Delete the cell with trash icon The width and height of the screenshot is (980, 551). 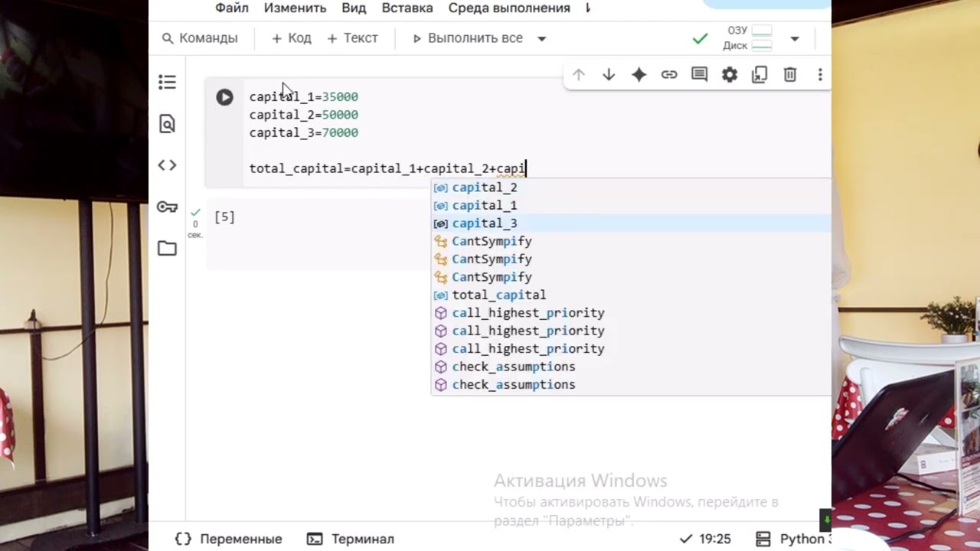(790, 74)
